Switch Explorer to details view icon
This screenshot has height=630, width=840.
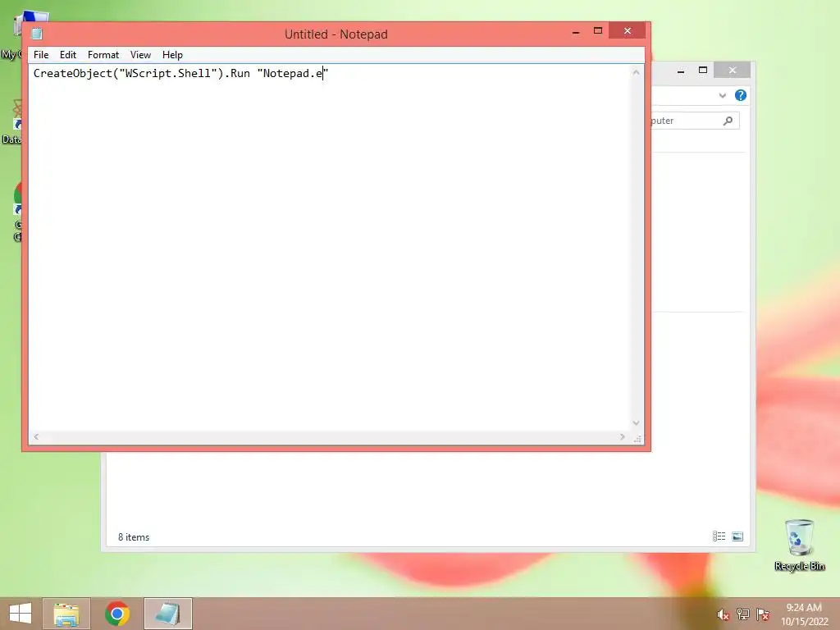coord(719,536)
